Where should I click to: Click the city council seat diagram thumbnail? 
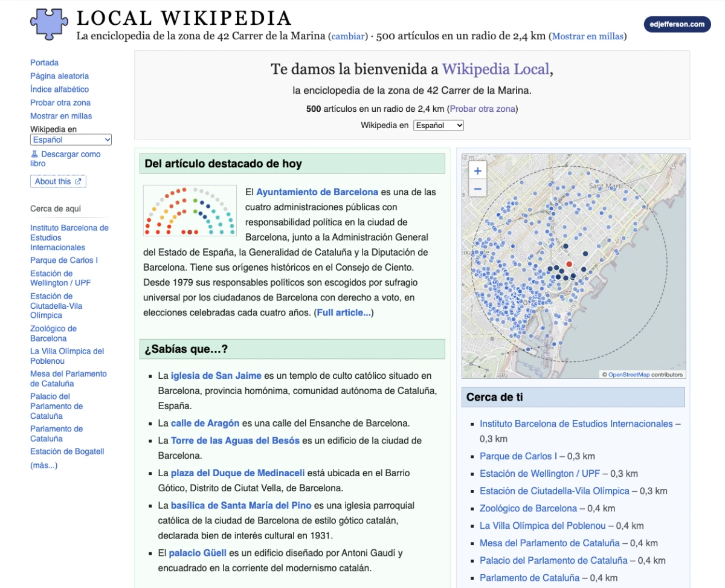[190, 210]
